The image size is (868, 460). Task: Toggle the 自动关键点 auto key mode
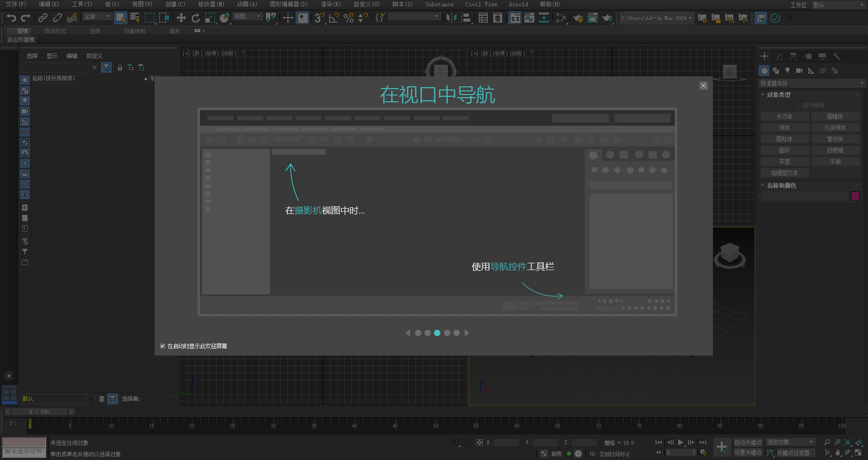748,442
